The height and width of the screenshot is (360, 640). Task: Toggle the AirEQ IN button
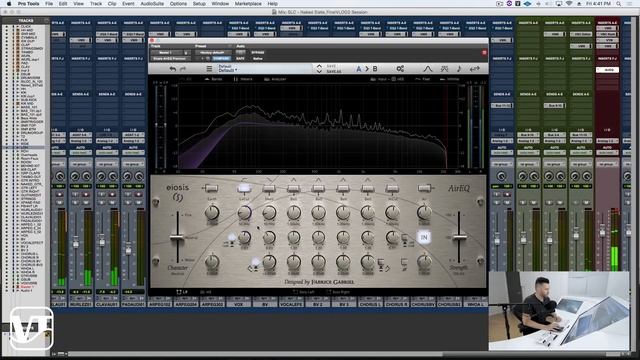coord(424,237)
